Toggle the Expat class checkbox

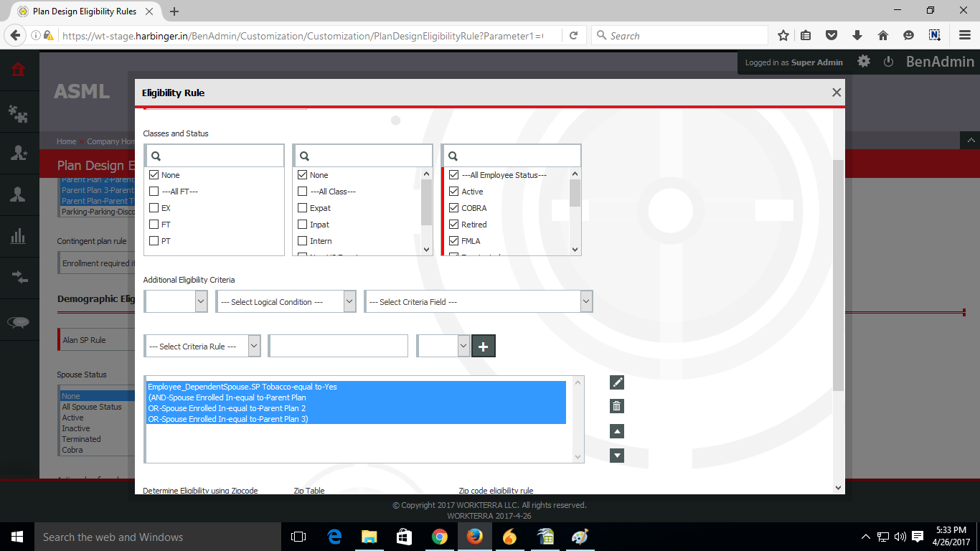(x=303, y=208)
